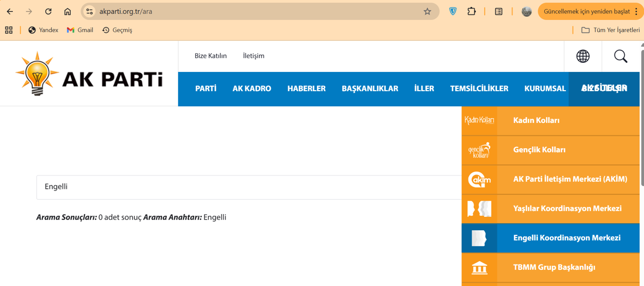Select Engelli Koordinasyon Merkezi menu item
Screen dimensions: 644x286
(x=567, y=238)
